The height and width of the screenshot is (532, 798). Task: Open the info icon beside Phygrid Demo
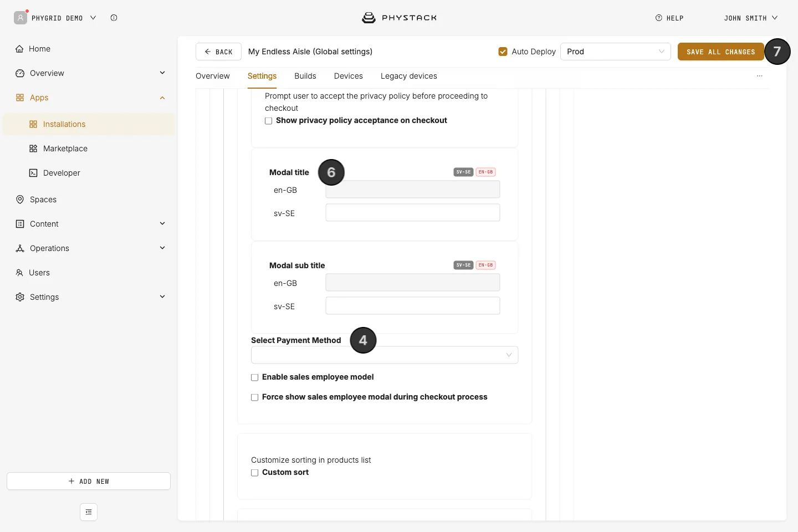tap(114, 18)
